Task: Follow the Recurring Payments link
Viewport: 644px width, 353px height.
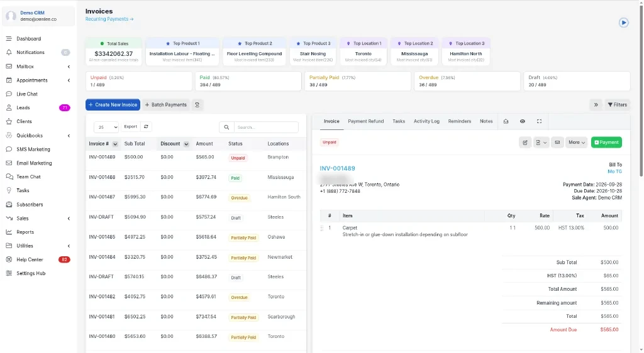Action: (x=109, y=19)
